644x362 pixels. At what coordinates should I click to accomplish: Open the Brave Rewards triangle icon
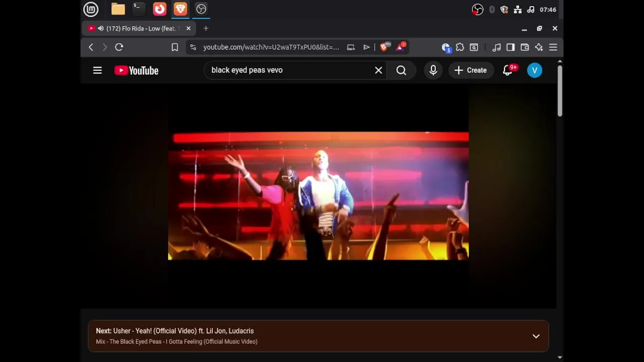coord(401,47)
